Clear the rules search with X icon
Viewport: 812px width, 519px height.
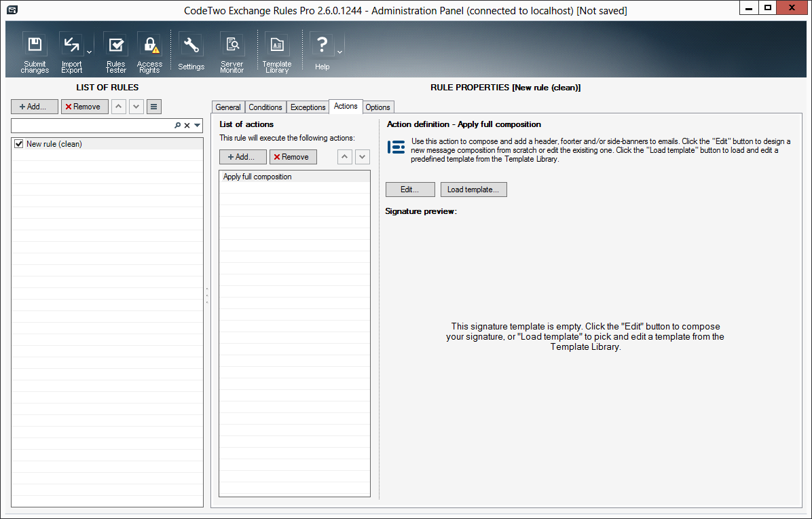point(187,126)
